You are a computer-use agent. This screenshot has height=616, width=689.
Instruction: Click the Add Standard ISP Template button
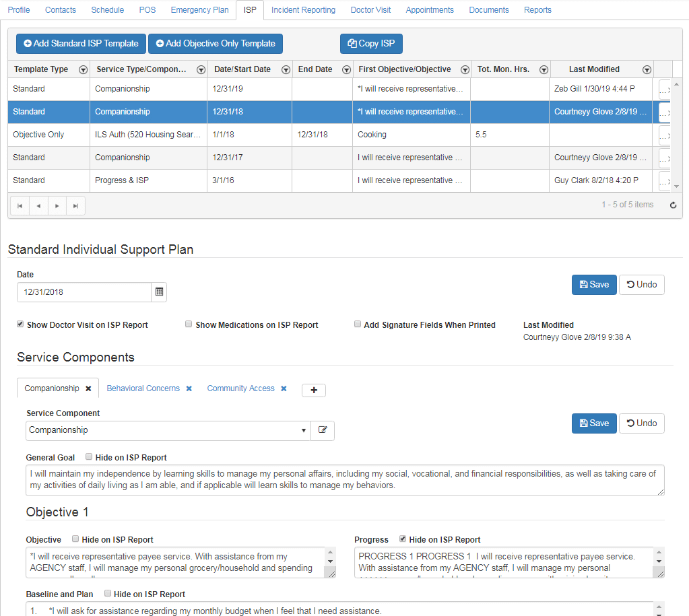pyautogui.click(x=80, y=43)
